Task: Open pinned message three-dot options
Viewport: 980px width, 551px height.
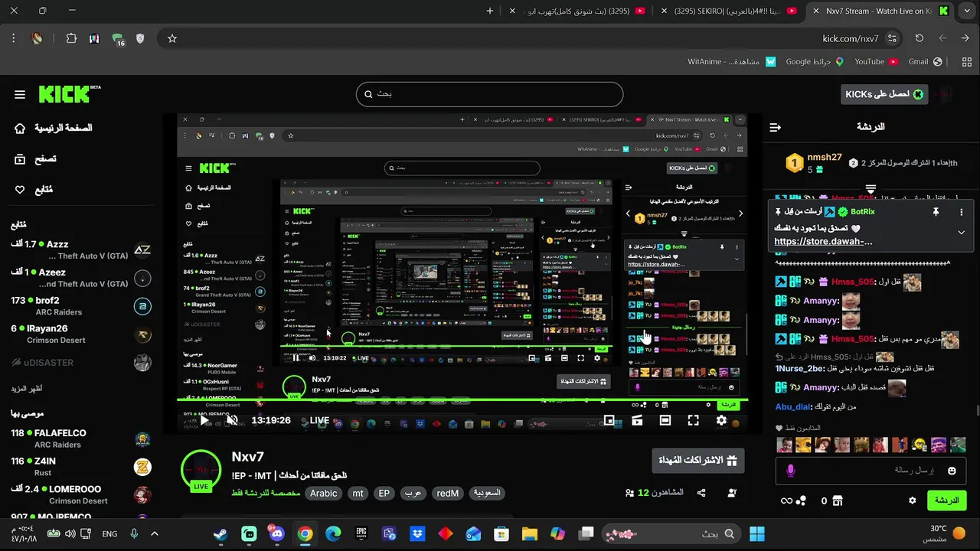Action: coord(962,211)
